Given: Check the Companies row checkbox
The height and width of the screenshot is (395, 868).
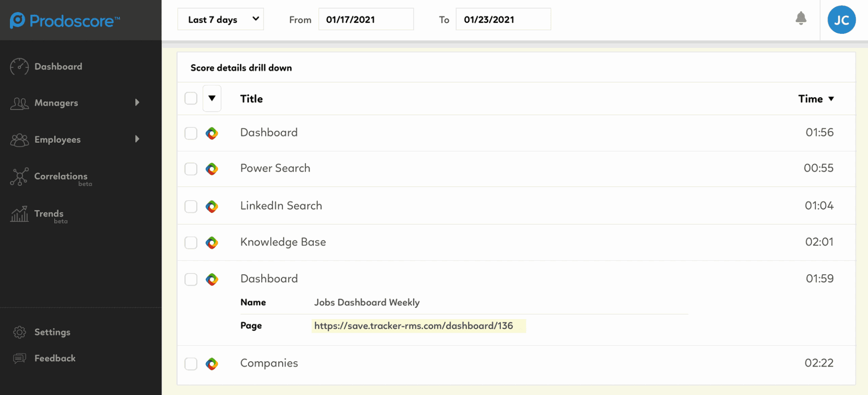Looking at the screenshot, I should pyautogui.click(x=191, y=364).
